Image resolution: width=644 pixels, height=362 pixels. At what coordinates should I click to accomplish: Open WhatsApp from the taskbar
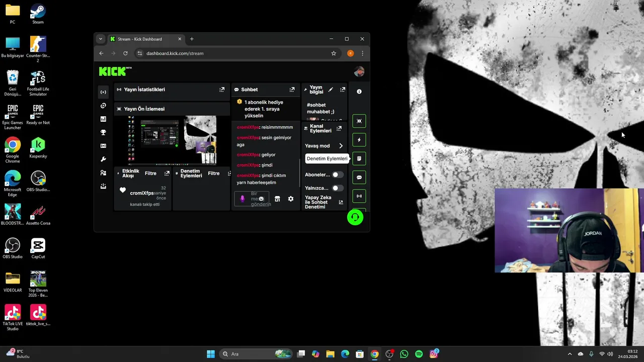404,354
